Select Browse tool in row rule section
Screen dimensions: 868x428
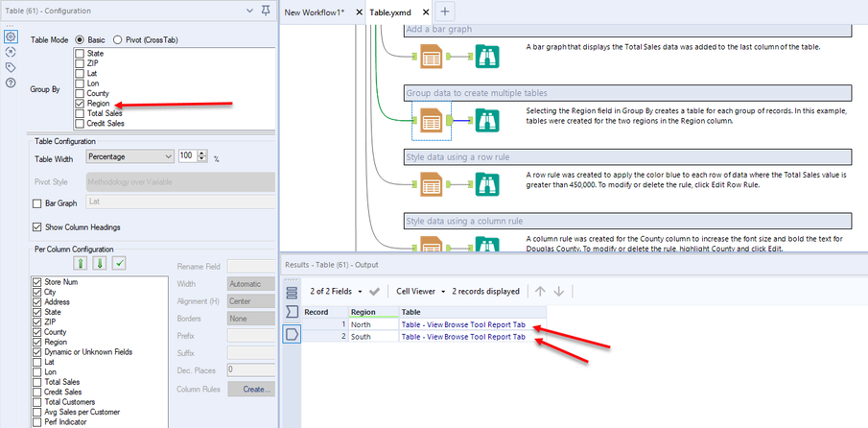click(487, 184)
